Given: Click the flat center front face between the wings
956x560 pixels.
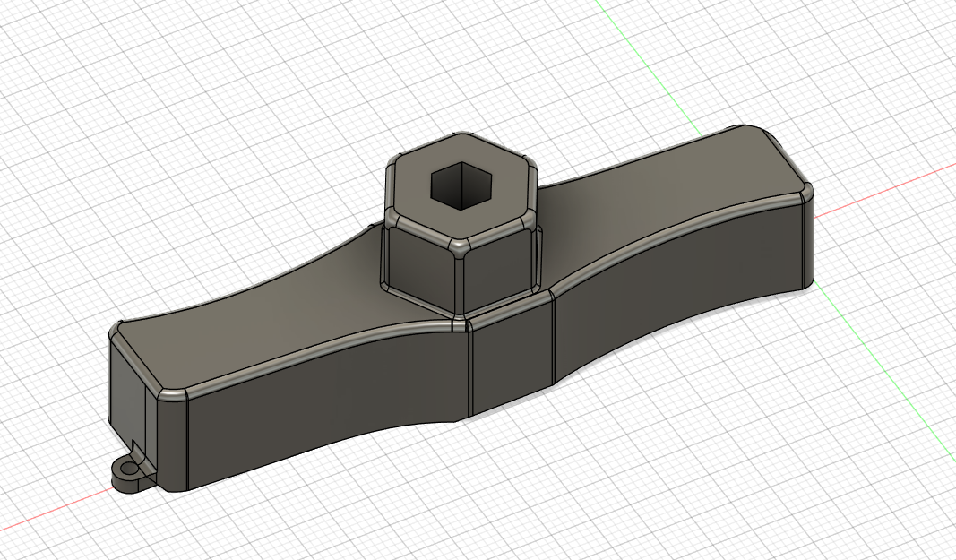Looking at the screenshot, I should pyautogui.click(x=512, y=354).
